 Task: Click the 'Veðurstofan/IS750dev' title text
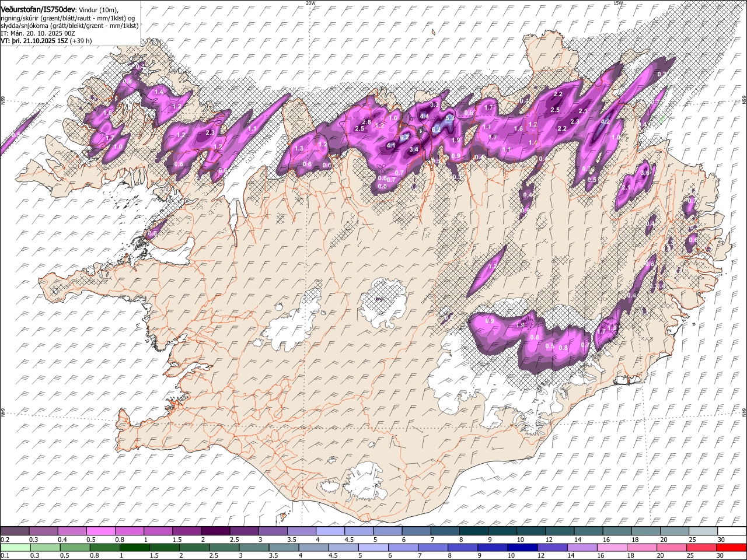[38, 9]
